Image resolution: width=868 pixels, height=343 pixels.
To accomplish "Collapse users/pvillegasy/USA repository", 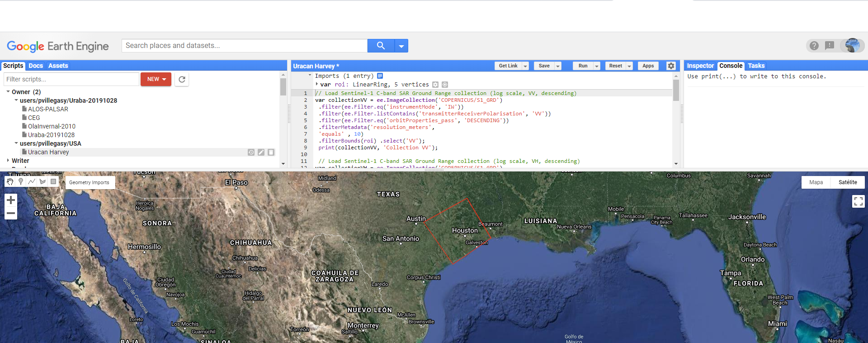I will click(16, 143).
